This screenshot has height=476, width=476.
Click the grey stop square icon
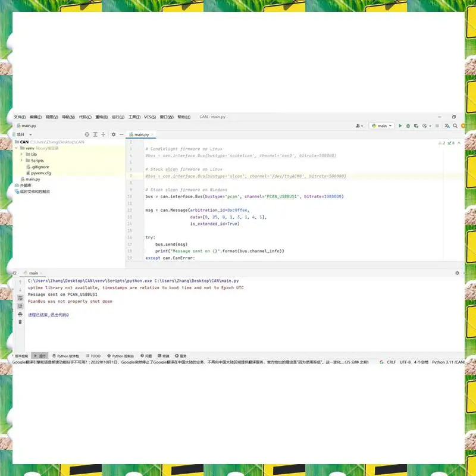click(x=437, y=126)
